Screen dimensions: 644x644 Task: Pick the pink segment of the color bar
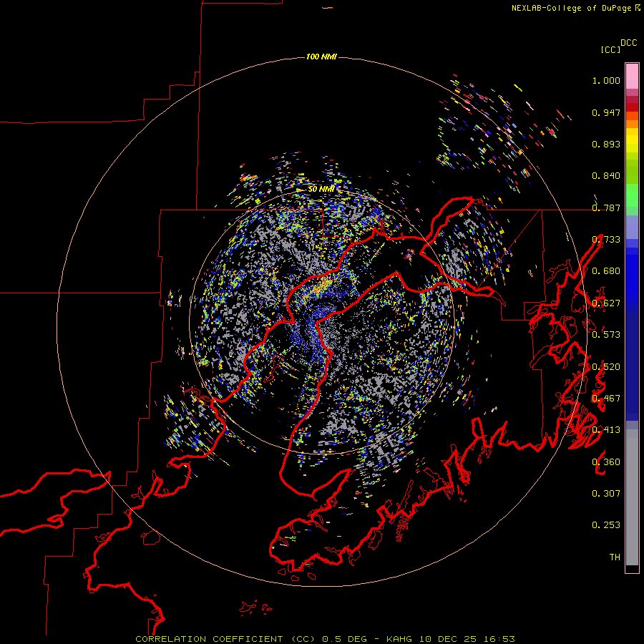[x=632, y=76]
